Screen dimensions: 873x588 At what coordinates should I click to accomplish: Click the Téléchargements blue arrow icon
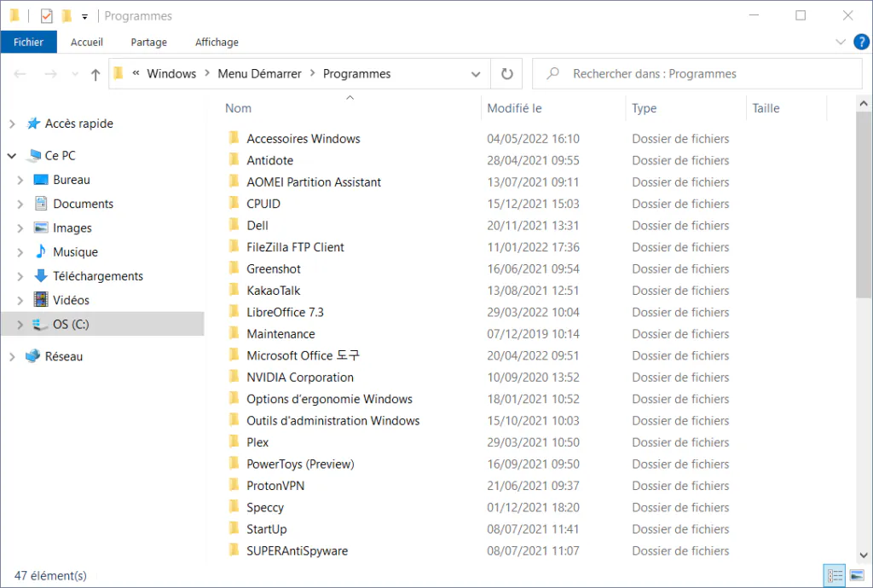[x=41, y=276]
